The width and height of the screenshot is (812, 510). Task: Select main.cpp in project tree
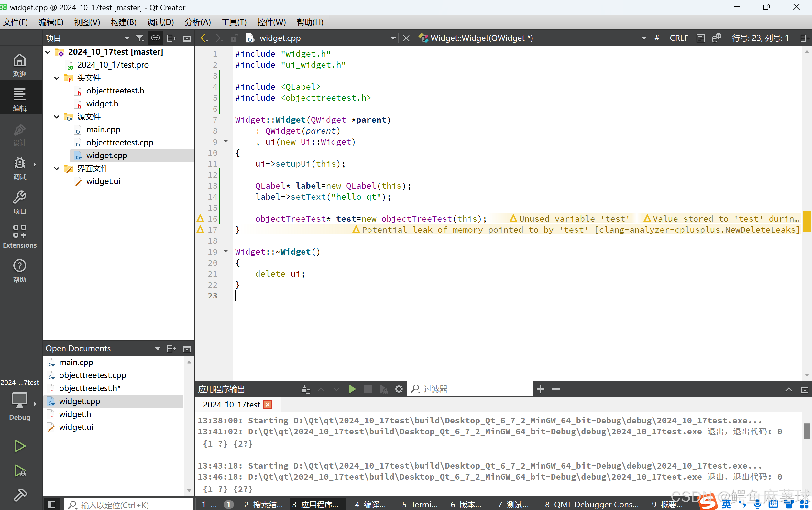click(x=103, y=130)
